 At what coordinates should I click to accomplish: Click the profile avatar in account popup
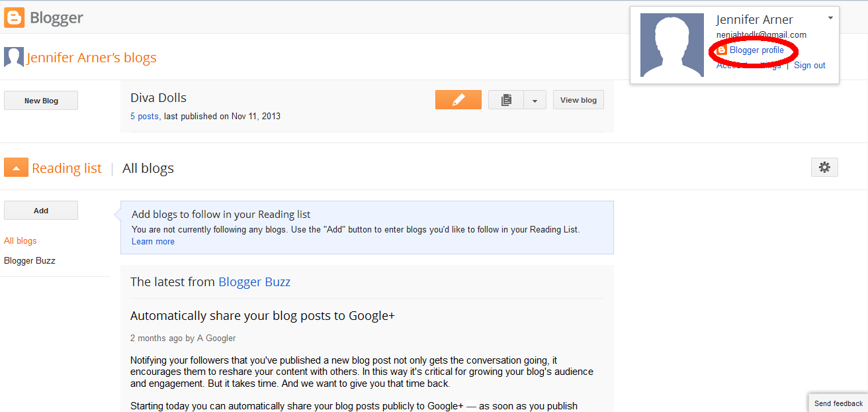tap(672, 45)
